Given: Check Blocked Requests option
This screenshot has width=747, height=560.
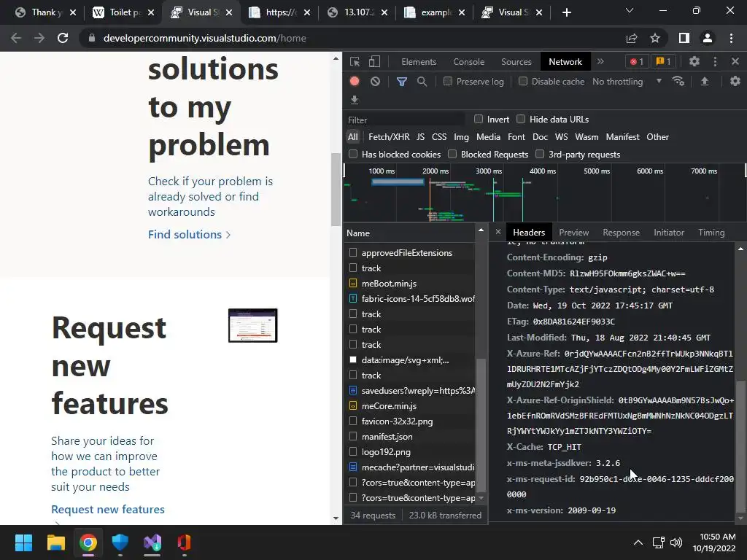Looking at the screenshot, I should [x=452, y=154].
